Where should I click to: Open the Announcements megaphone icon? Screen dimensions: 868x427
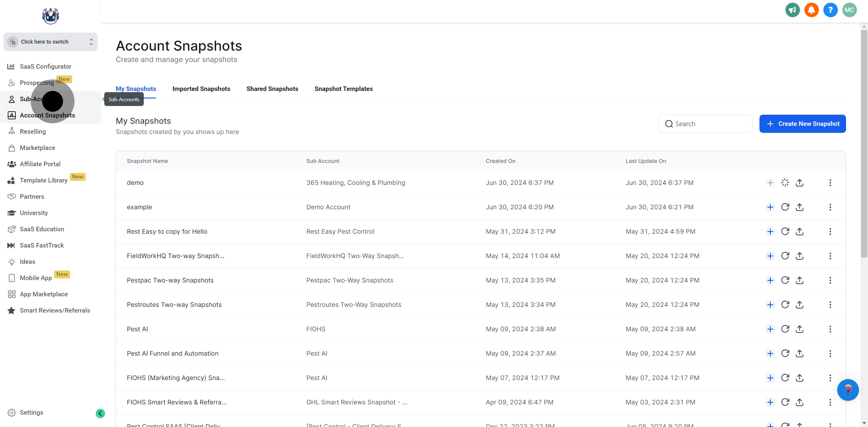(792, 10)
